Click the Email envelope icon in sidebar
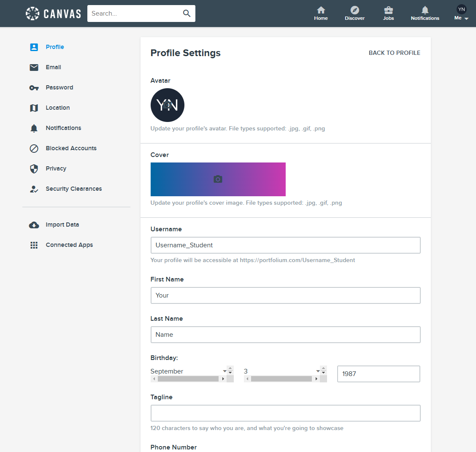Viewport: 476px width, 452px height. (34, 67)
